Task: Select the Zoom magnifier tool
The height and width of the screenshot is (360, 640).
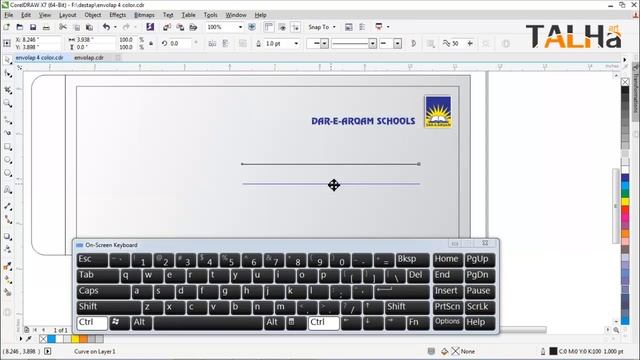Action: coord(8,104)
